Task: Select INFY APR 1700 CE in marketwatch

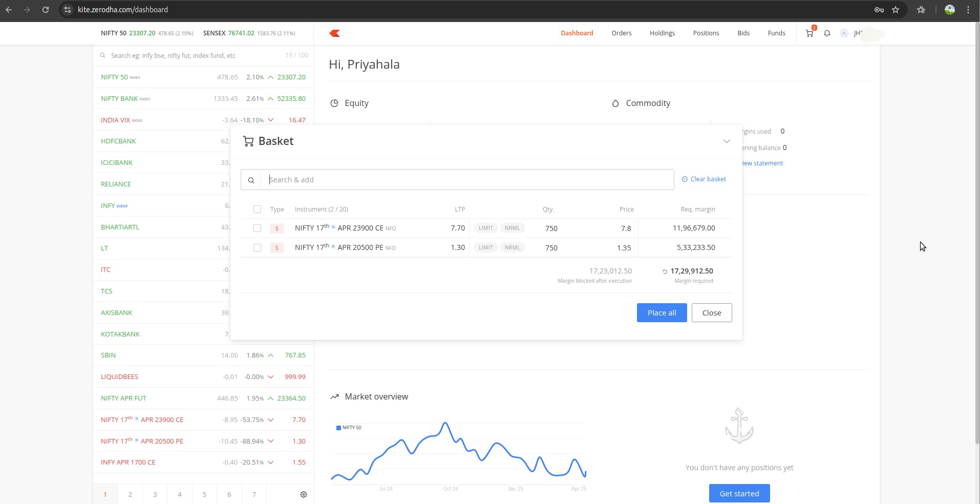Action: [128, 463]
